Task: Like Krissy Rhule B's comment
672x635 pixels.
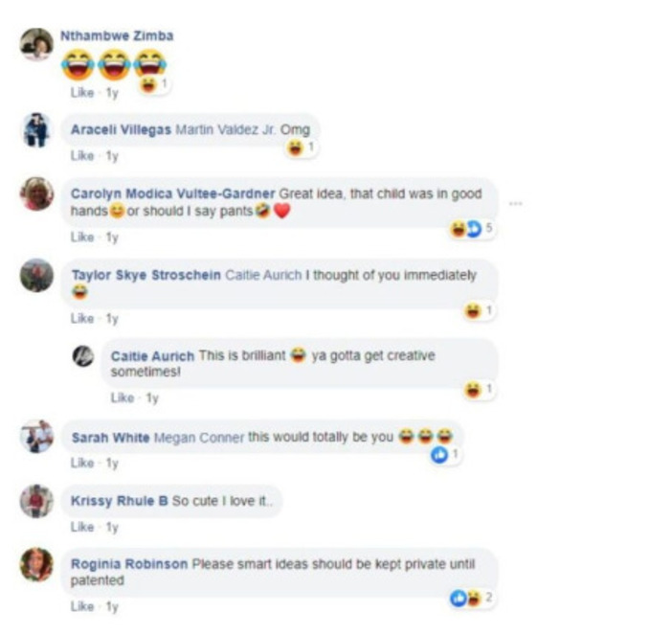Action: (x=82, y=527)
